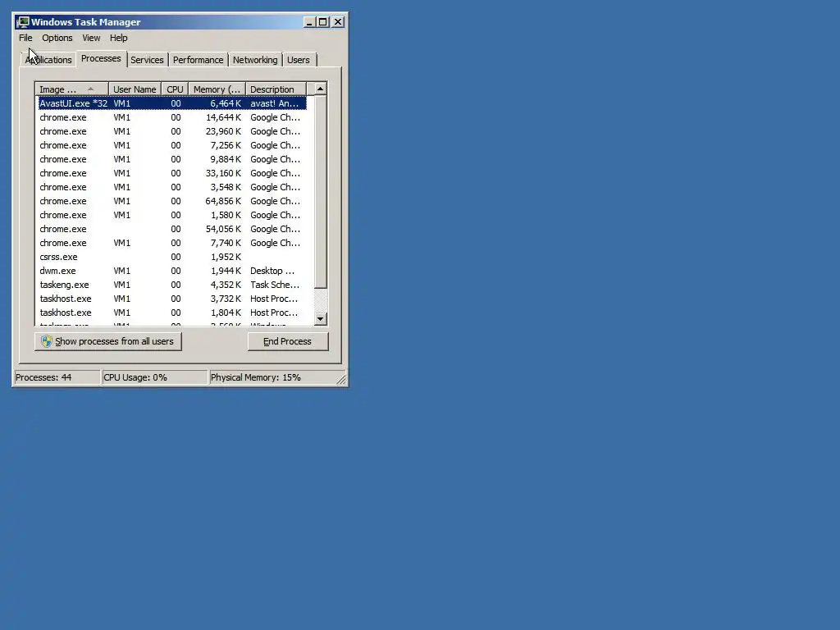Sort by User Name column header
The image size is (840, 630).
click(135, 89)
